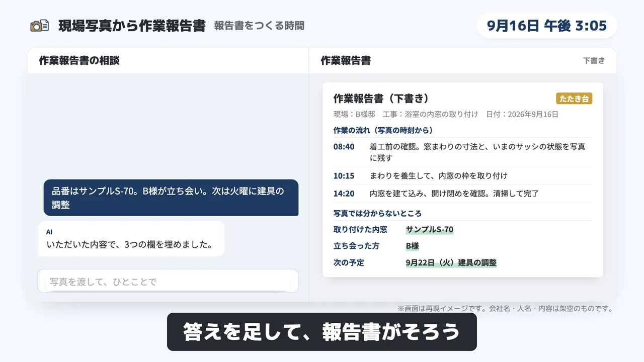Click the 着工前の確認 description text
This screenshot has height=362, width=644.
(477, 152)
